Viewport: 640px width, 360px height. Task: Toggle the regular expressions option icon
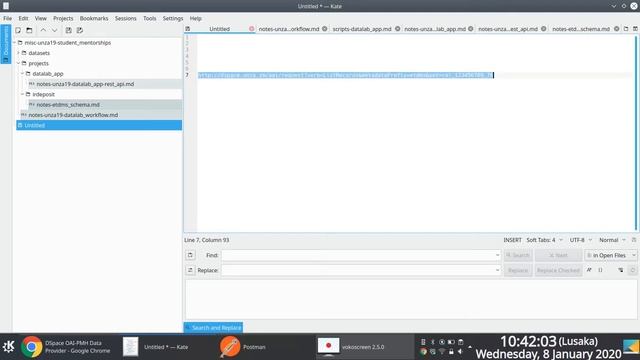pyautogui.click(x=600, y=270)
